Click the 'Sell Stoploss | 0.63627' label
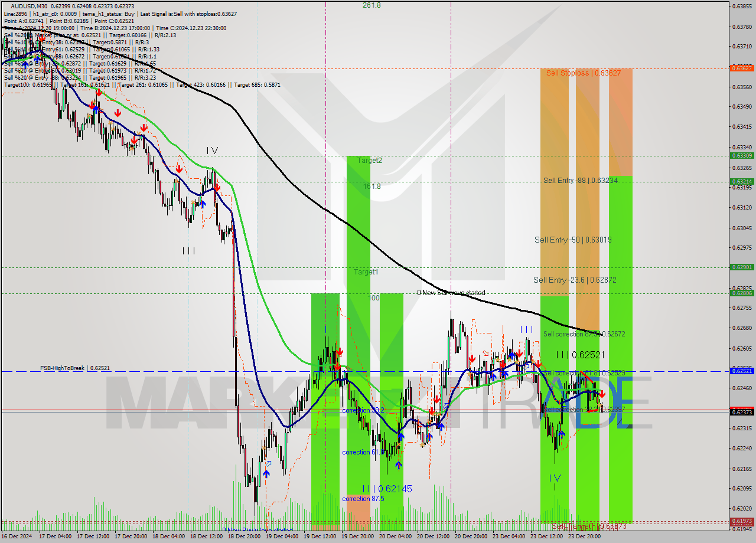Image resolution: width=756 pixels, height=543 pixels. coord(583,73)
